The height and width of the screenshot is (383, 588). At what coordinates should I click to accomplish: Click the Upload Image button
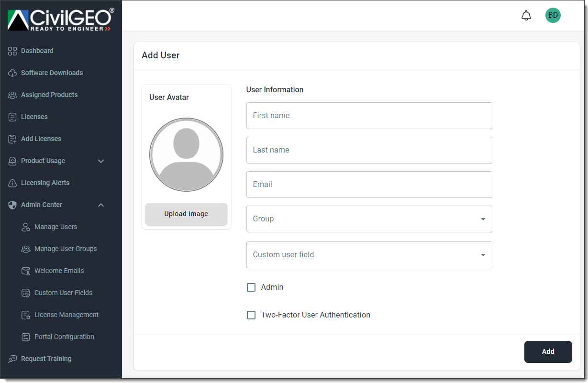tap(186, 214)
